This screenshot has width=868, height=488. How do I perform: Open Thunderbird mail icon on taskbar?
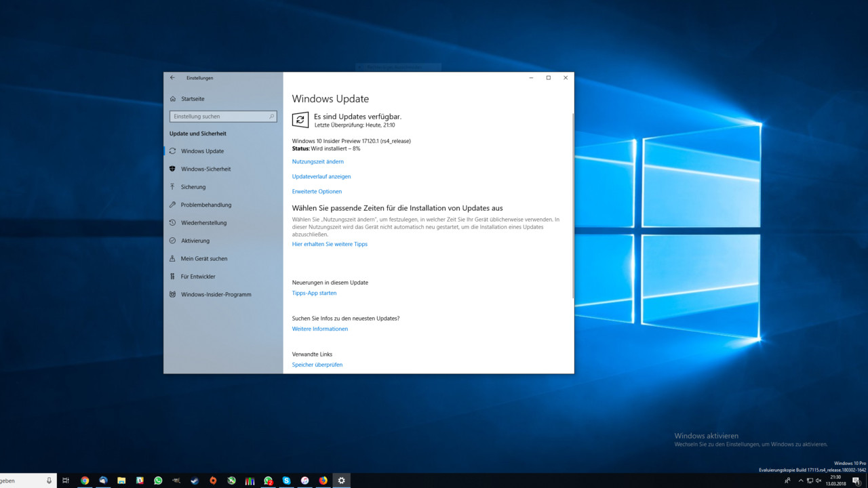pos(103,481)
